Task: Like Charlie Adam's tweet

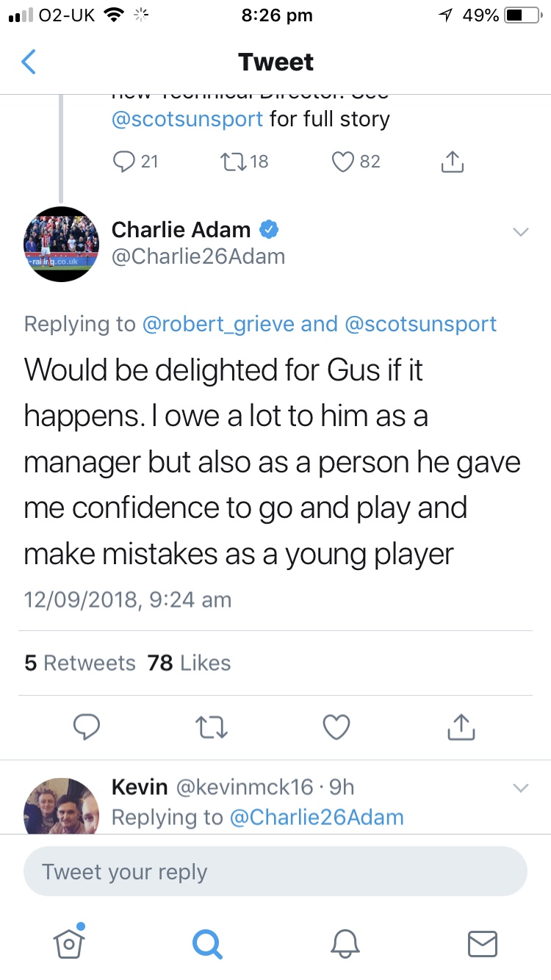Action: click(x=336, y=727)
